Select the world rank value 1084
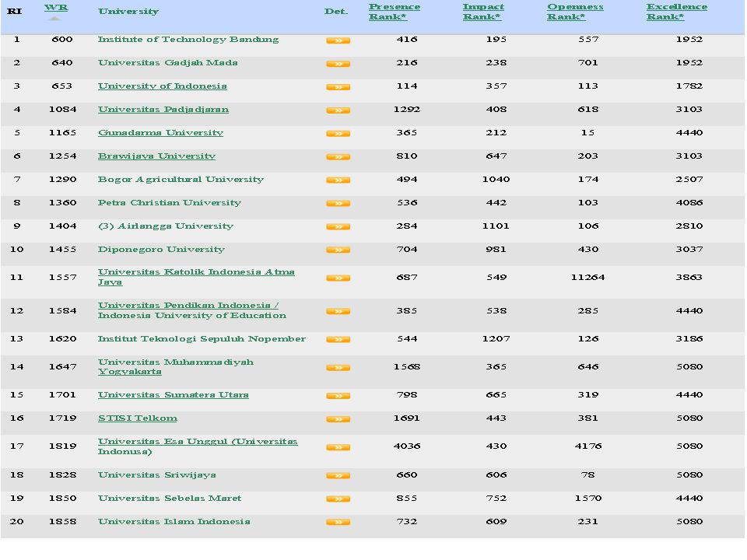The width and height of the screenshot is (747, 560). [62, 110]
